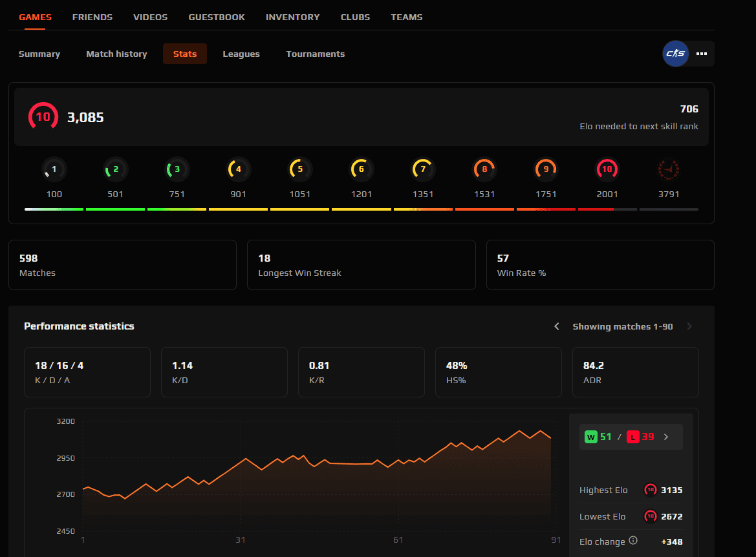Click the CS2 game selector icon

click(x=676, y=54)
